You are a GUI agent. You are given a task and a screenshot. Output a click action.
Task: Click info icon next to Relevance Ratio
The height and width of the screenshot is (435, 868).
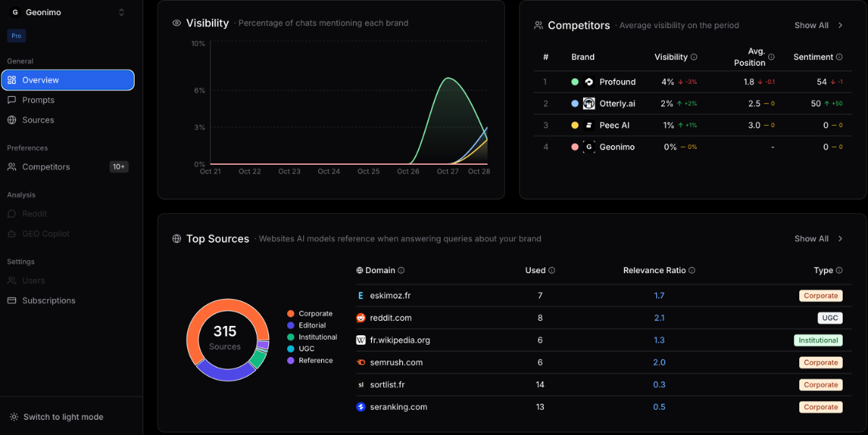coord(692,270)
